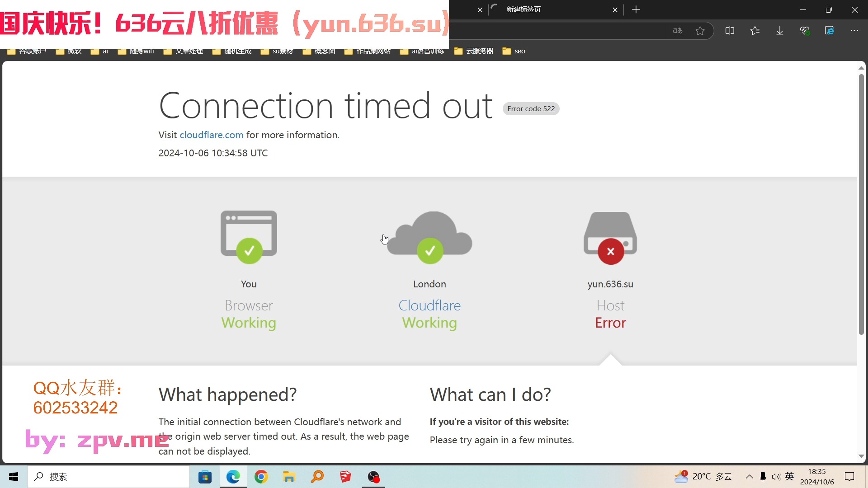868x488 pixels.
Task: Click the yun.636.su host label
Action: 610,284
